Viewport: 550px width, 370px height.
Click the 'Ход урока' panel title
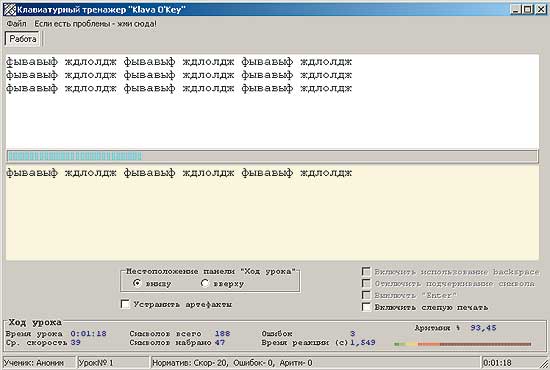pos(35,322)
